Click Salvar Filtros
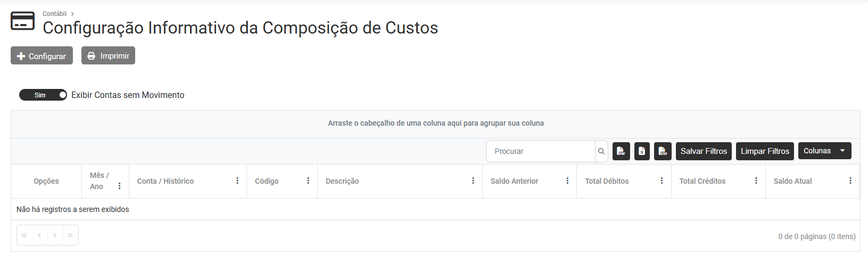This screenshot has width=868, height=262. [704, 151]
